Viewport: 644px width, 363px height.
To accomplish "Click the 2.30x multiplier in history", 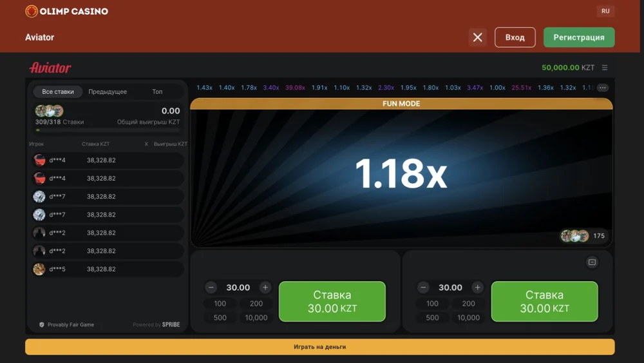I will [386, 88].
